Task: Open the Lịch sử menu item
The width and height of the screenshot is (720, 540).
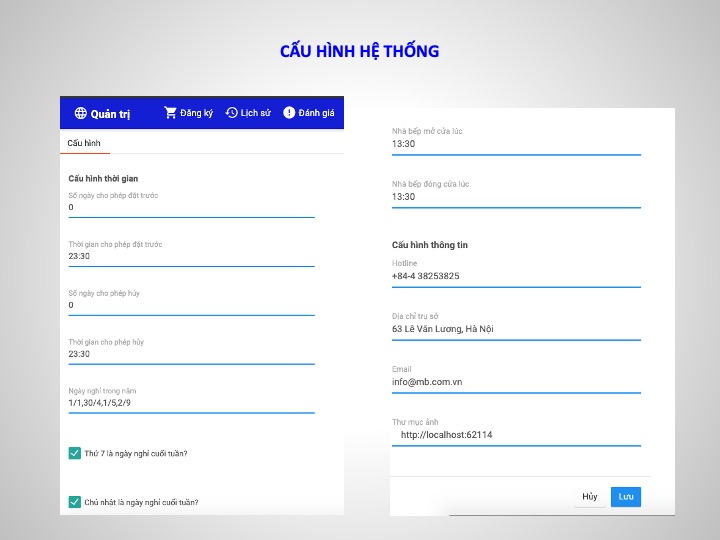Action: [x=255, y=113]
